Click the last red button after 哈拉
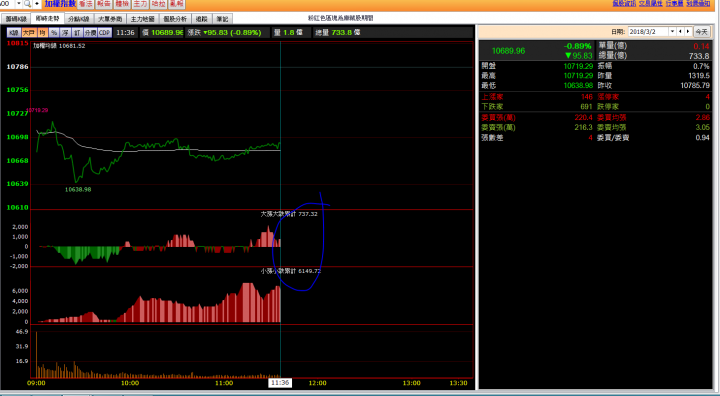Image resolution: width=720 pixels, height=396 pixels. pos(177,4)
